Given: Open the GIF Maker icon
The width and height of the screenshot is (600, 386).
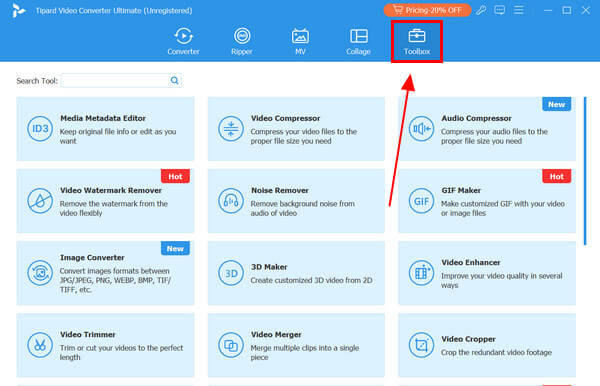Looking at the screenshot, I should pyautogui.click(x=421, y=201).
